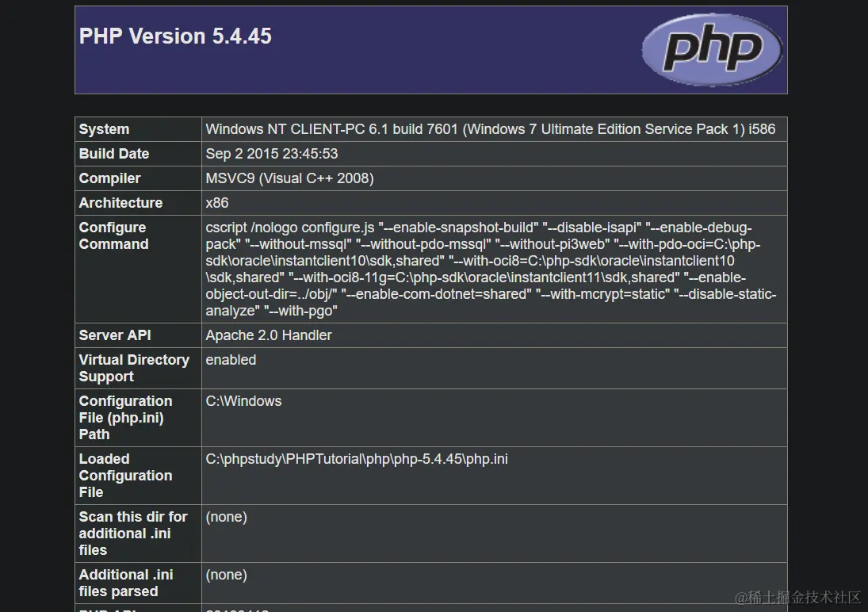
Task: Select the 'PHP Version 5.4.45' heading
Action: [175, 36]
